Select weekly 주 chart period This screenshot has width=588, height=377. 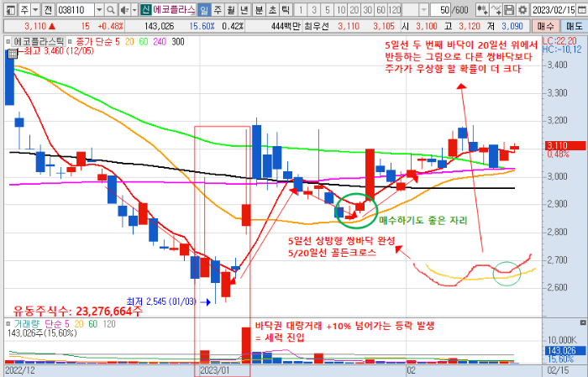pos(218,10)
